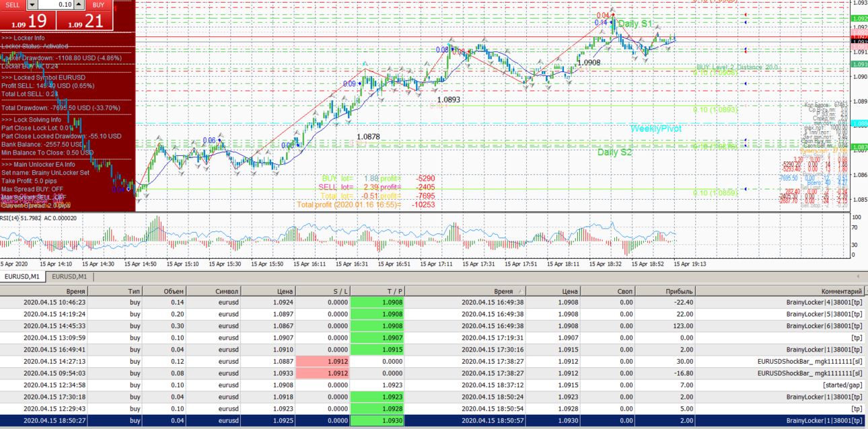Sort by the Комментарий column header
The image size is (868, 429).
[x=779, y=291]
